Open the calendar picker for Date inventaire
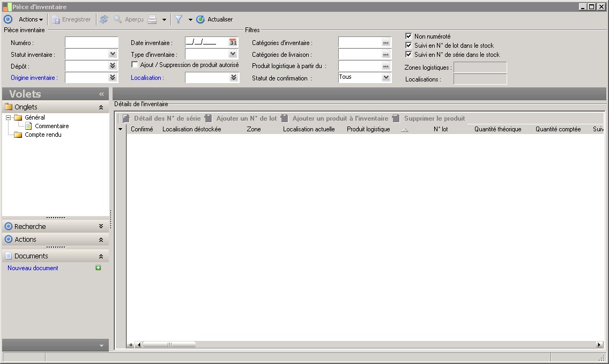 point(233,42)
